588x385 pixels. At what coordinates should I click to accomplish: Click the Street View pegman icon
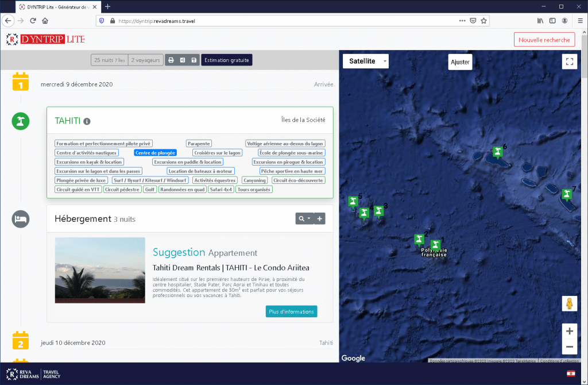569,303
